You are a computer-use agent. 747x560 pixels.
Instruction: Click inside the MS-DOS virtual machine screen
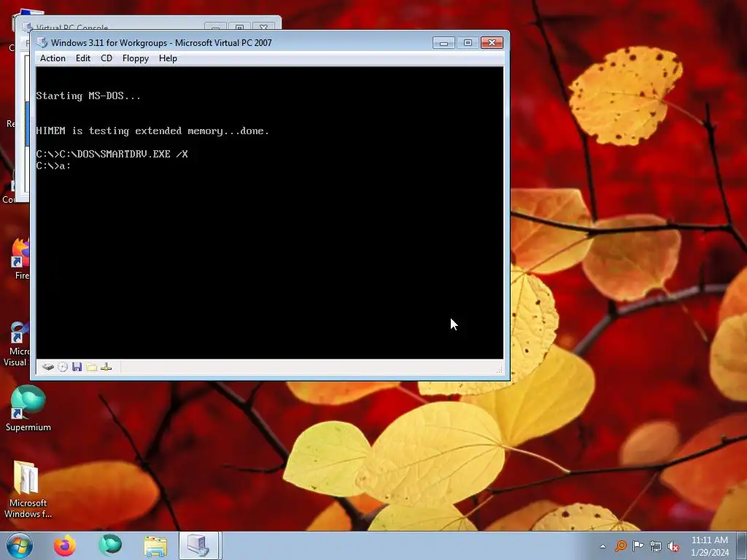click(x=270, y=213)
